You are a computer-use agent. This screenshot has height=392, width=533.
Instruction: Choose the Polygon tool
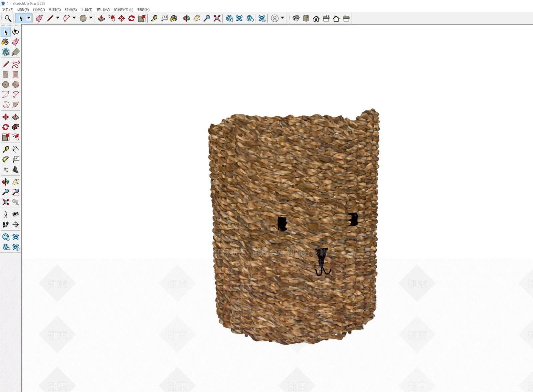pyautogui.click(x=16, y=84)
